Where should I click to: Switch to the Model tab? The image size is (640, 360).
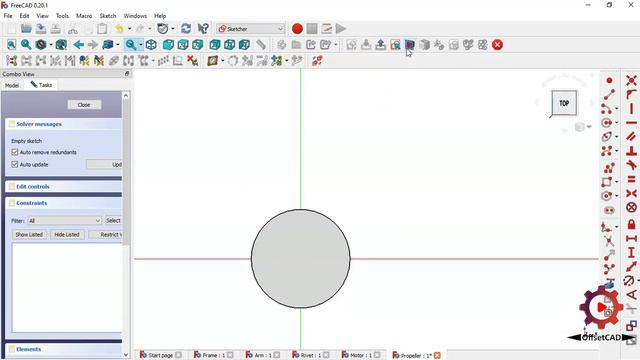(12, 85)
